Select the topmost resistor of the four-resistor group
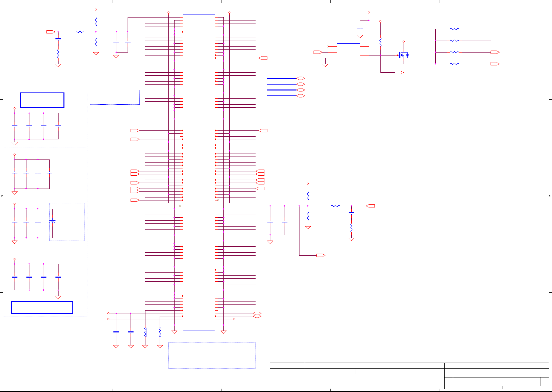Viewport: 552px width, 392px height. 454,29
